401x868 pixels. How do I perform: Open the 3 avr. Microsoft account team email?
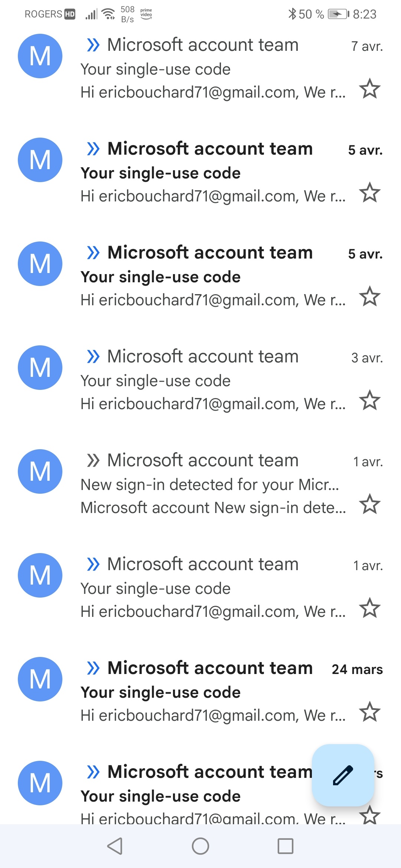click(200, 381)
